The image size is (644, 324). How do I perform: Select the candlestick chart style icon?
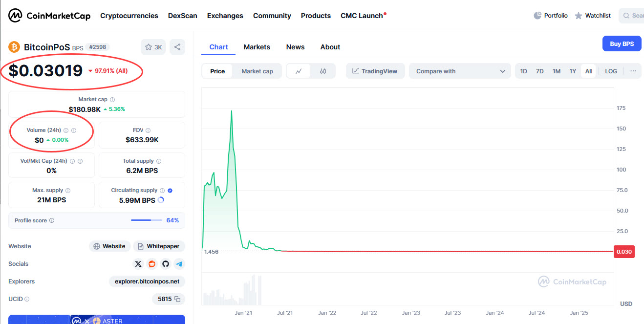(x=323, y=71)
